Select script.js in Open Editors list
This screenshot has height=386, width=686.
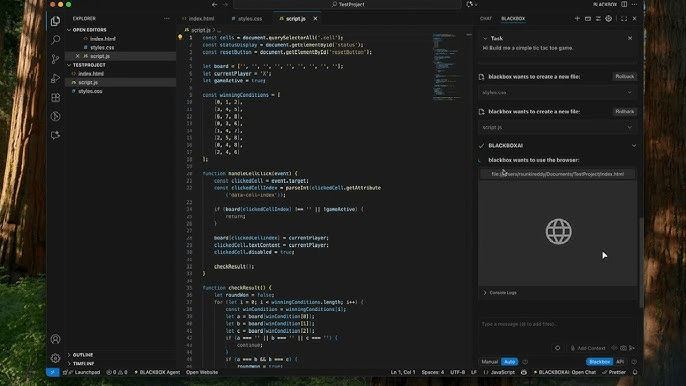(x=100, y=56)
